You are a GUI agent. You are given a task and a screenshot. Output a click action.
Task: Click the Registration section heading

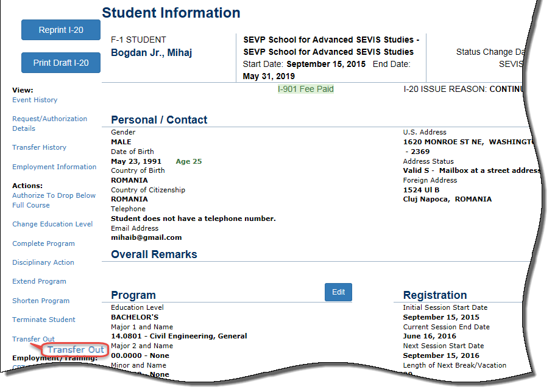pyautogui.click(x=435, y=295)
